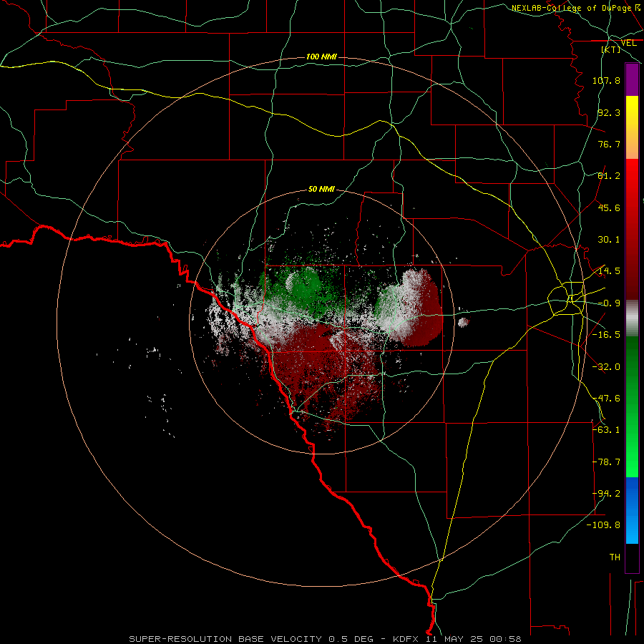Image resolution: width=644 pixels, height=644 pixels.
Task: Click the -94.2 velocity scale value
Action: (x=606, y=494)
